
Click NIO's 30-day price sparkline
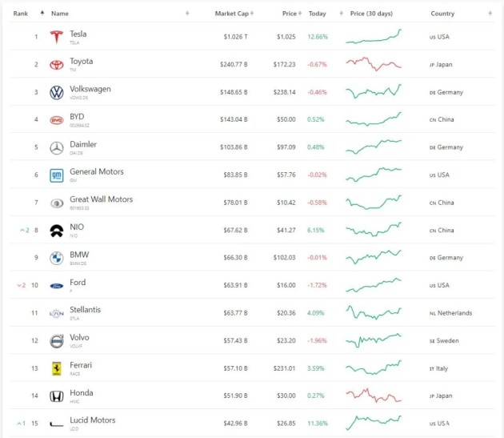[374, 230]
